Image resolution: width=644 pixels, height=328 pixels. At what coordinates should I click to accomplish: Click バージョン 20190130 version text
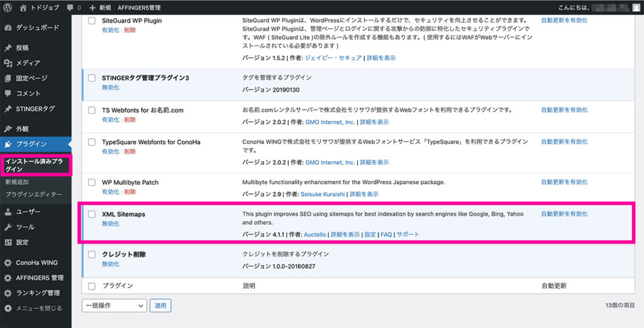pyautogui.click(x=270, y=89)
